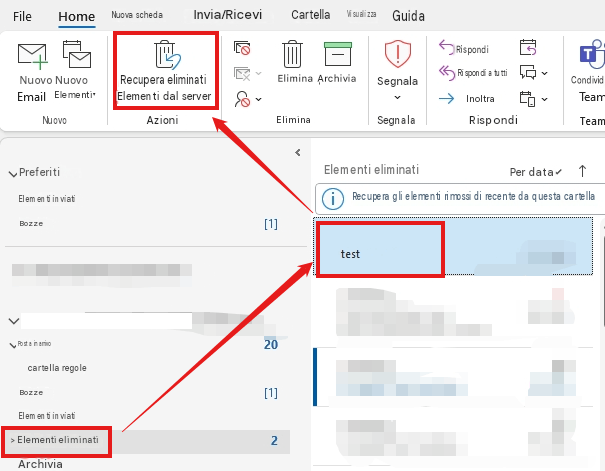Switch to the Home tab

coord(76,17)
